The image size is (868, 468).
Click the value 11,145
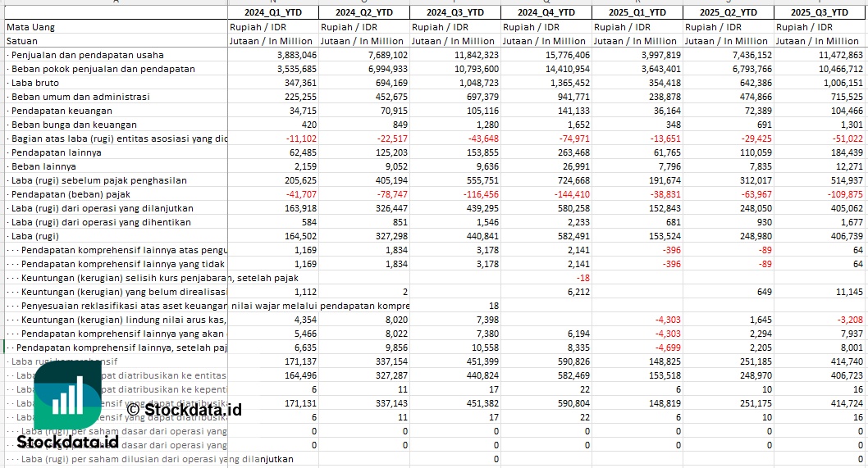tap(850, 292)
